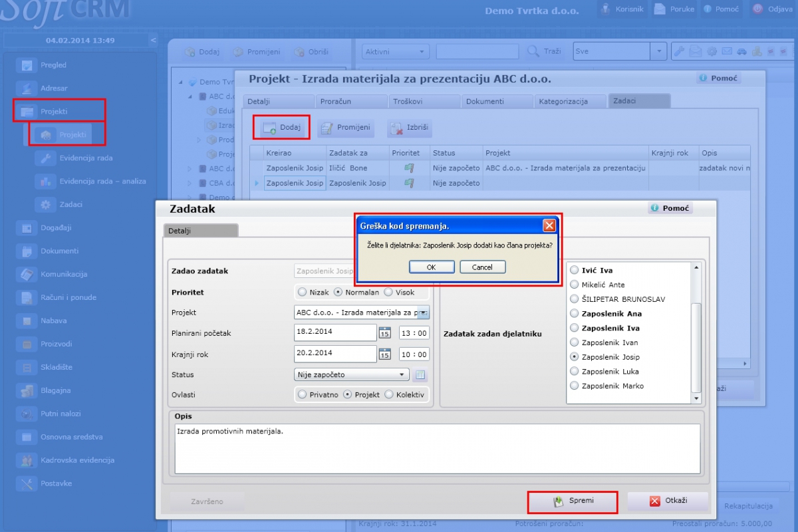The width and height of the screenshot is (798, 532).
Task: Open the Aktivni filter dropdown
Action: coord(396,51)
